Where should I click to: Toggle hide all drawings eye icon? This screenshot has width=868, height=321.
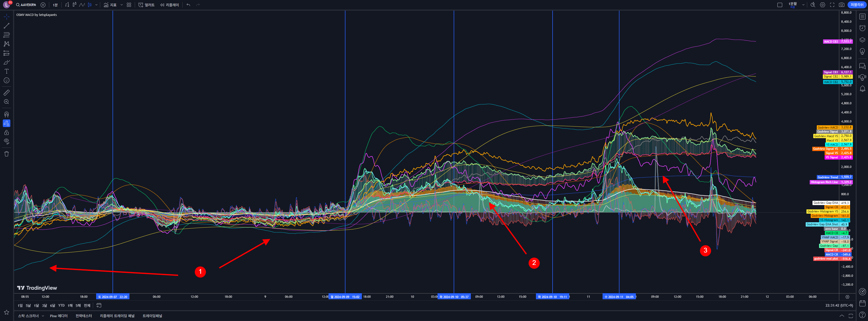6,141
